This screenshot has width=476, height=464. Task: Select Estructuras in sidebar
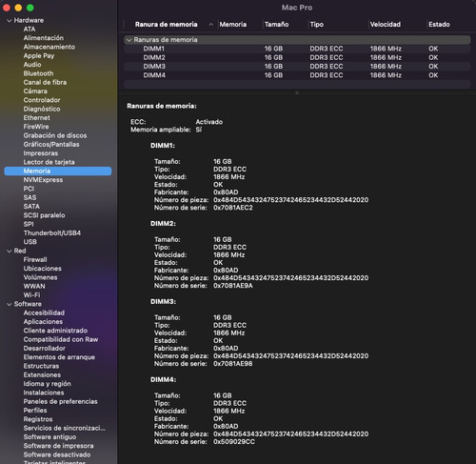41,367
